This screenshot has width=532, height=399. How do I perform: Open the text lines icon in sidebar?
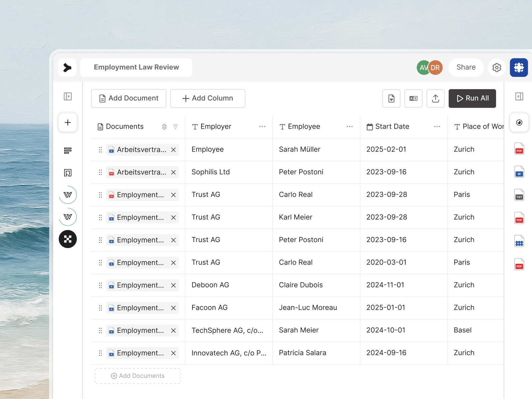(x=68, y=151)
